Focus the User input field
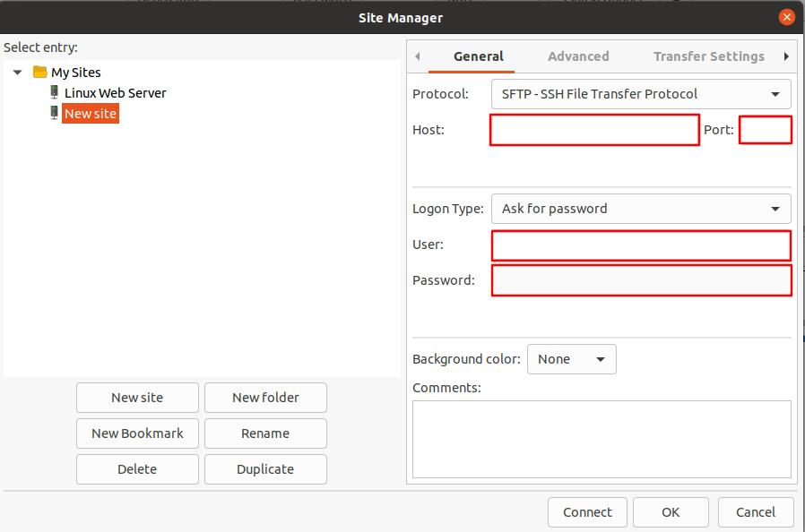 (x=641, y=245)
